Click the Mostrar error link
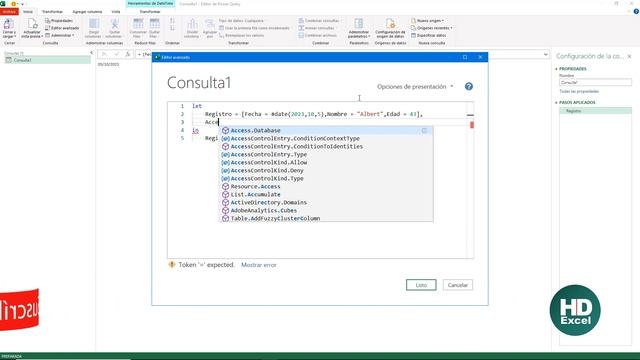This screenshot has width=640, height=360. 259,265
